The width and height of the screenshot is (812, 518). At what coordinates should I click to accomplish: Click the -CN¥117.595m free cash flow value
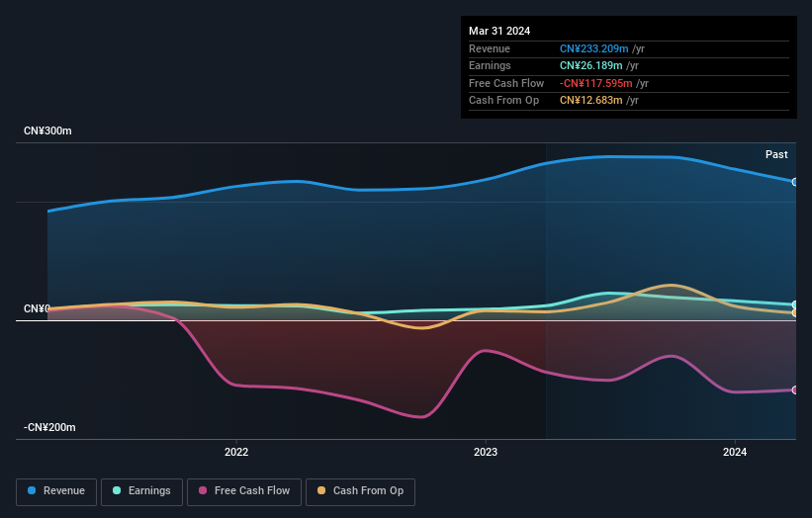pyautogui.click(x=596, y=83)
